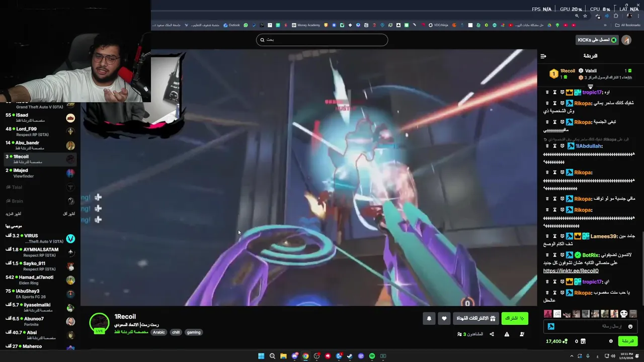Open the All Bookmarks folder
The image size is (644, 362).
click(627, 25)
